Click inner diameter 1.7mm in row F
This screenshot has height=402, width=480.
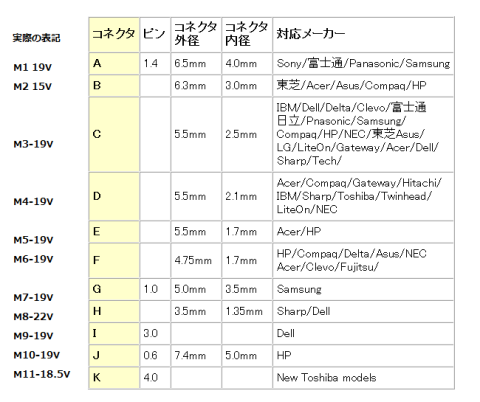pos(247,260)
